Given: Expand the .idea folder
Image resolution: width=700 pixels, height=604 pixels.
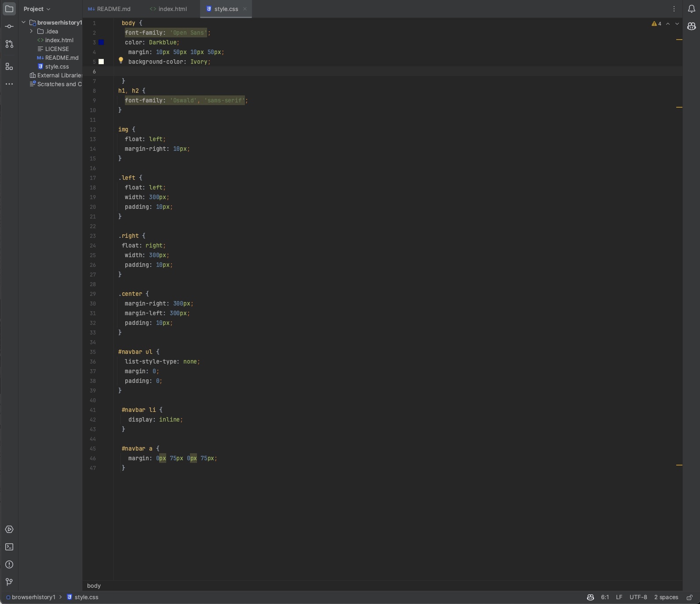Looking at the screenshot, I should tap(31, 31).
